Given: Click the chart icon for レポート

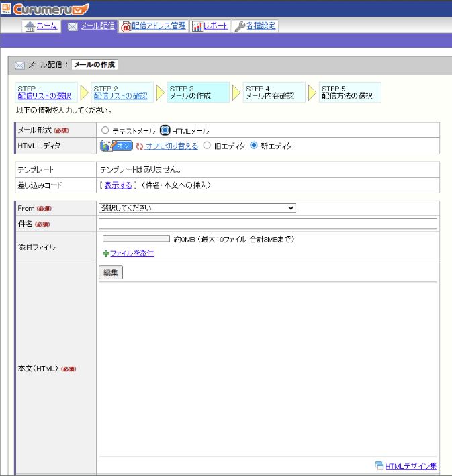Looking at the screenshot, I should point(197,27).
